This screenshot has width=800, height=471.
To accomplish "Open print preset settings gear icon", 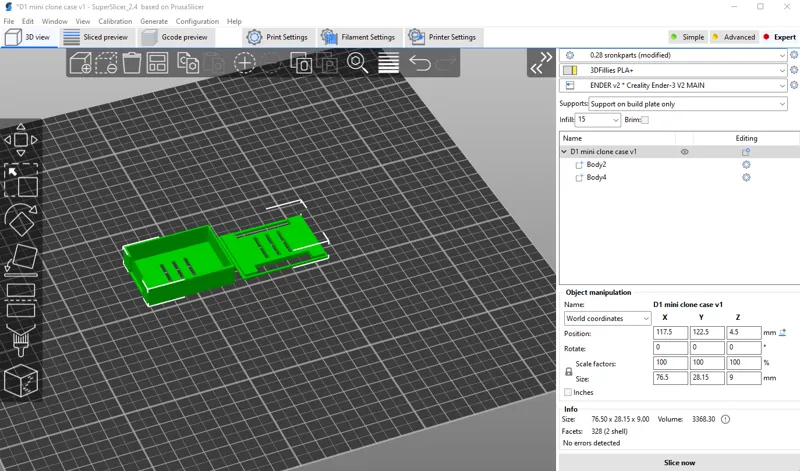I will (794, 55).
